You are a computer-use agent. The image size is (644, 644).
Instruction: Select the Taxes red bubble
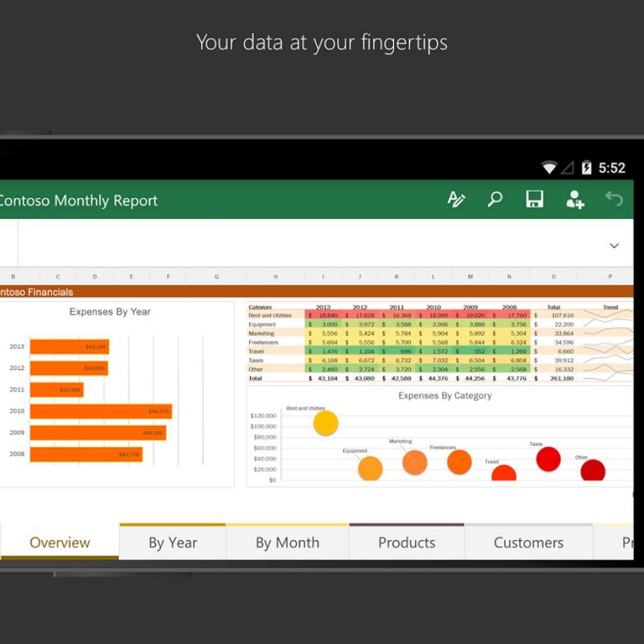(548, 458)
